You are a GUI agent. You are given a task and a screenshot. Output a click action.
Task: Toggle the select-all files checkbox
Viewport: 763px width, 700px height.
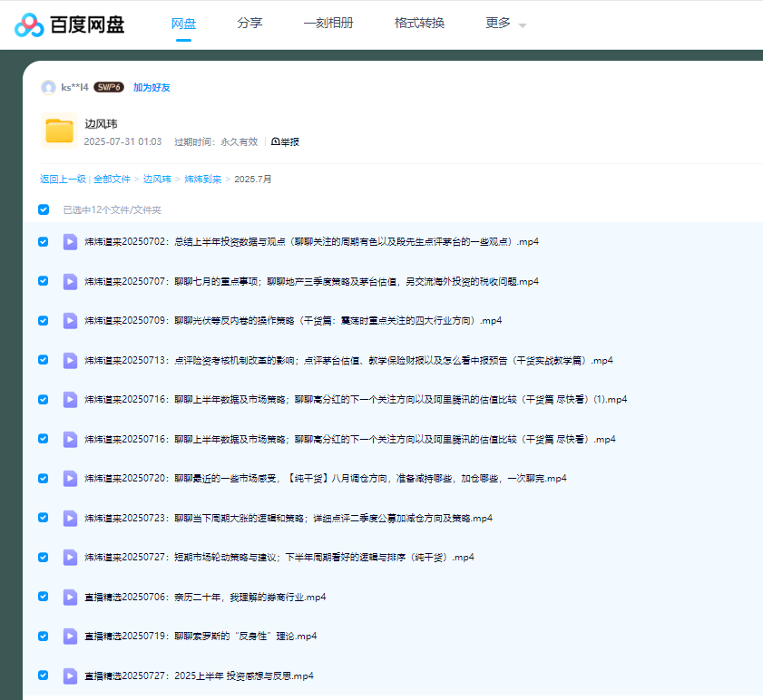44,209
